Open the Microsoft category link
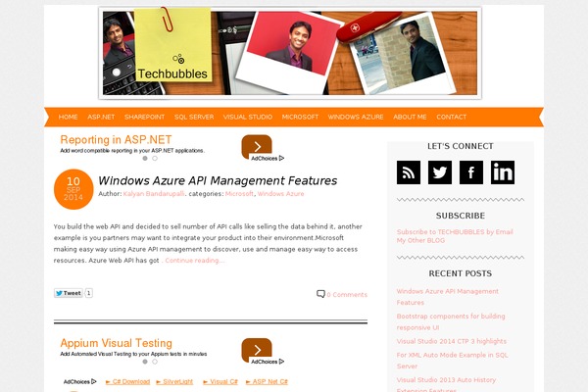Image resolution: width=588 pixels, height=392 pixels. tap(239, 194)
